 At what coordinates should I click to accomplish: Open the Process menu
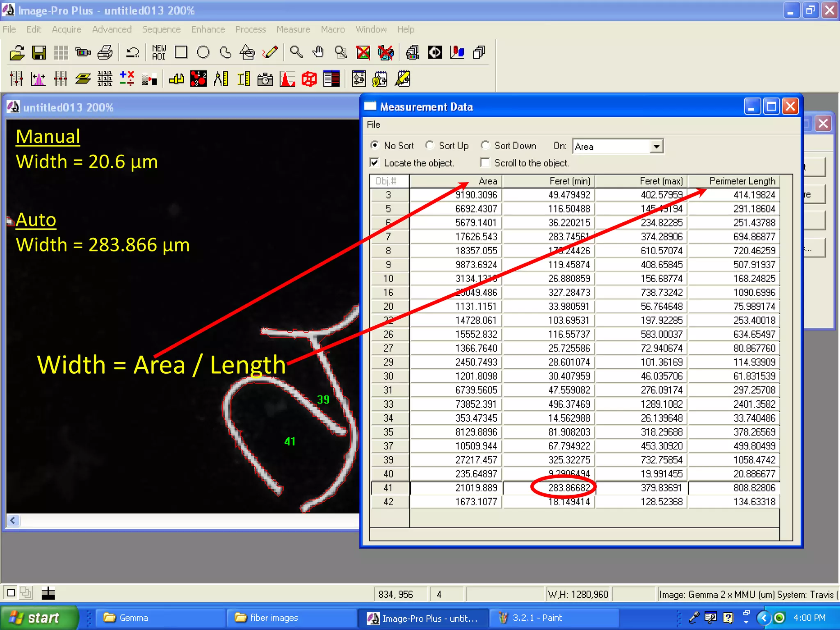point(251,30)
